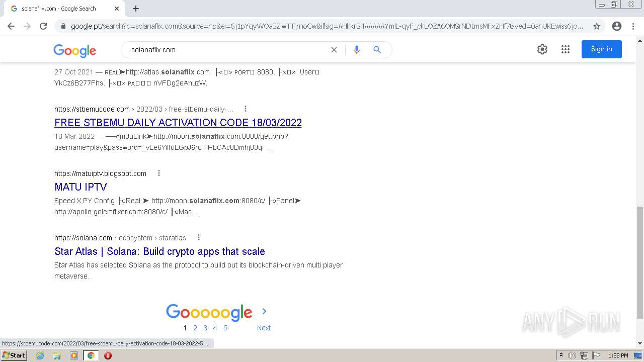Screen dimensions: 644x362
Task: Open Star Atlas Solana result
Action: point(159,251)
